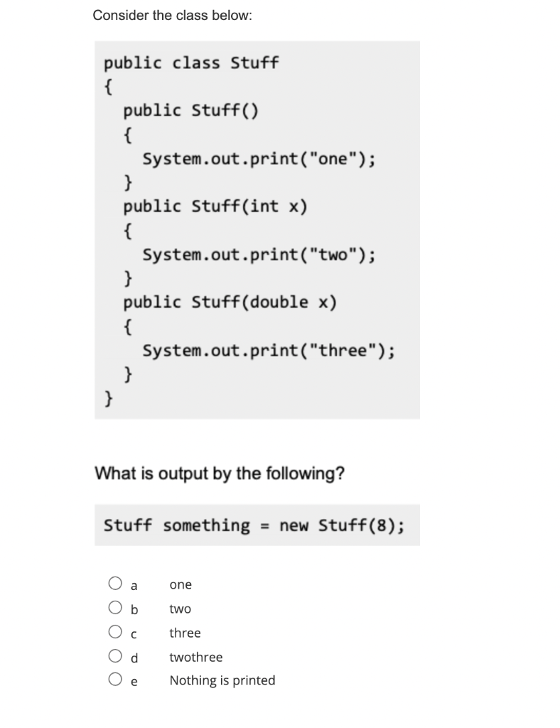The width and height of the screenshot is (560, 728).
Task: Select radio button for option c
Action: 115,631
